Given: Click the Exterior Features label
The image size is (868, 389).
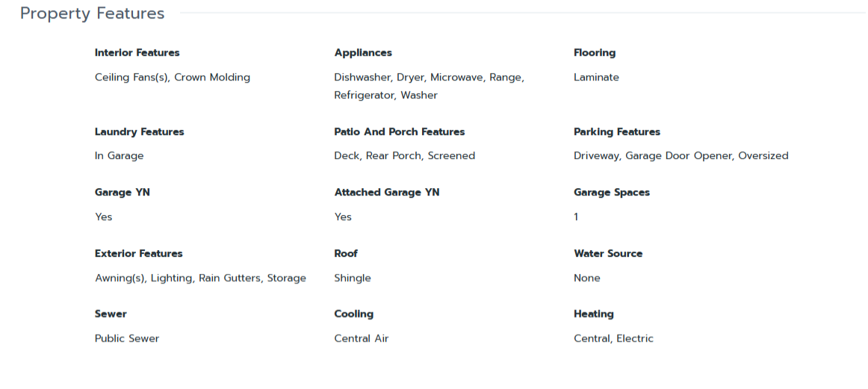Looking at the screenshot, I should click(138, 254).
